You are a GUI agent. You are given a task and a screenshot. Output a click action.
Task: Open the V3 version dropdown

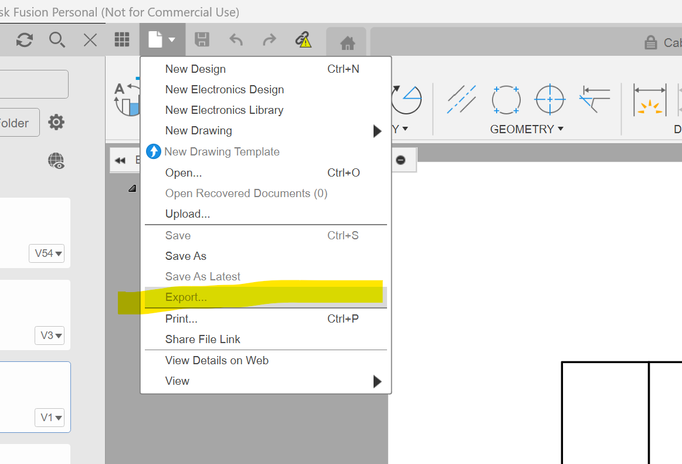50,335
